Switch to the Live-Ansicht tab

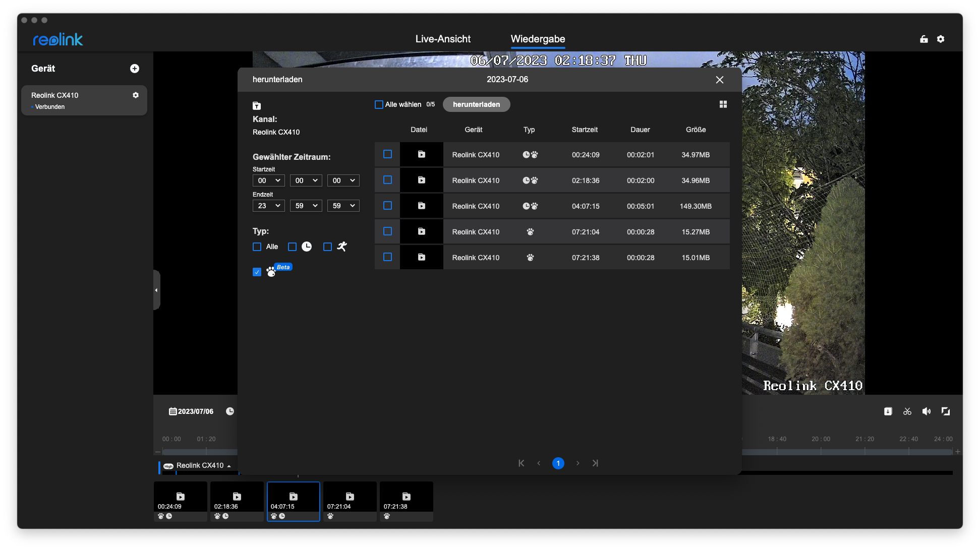(442, 39)
